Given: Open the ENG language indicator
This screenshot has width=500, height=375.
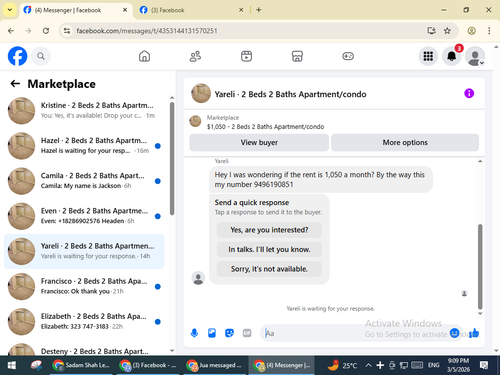Looking at the screenshot, I should click(x=433, y=366).
